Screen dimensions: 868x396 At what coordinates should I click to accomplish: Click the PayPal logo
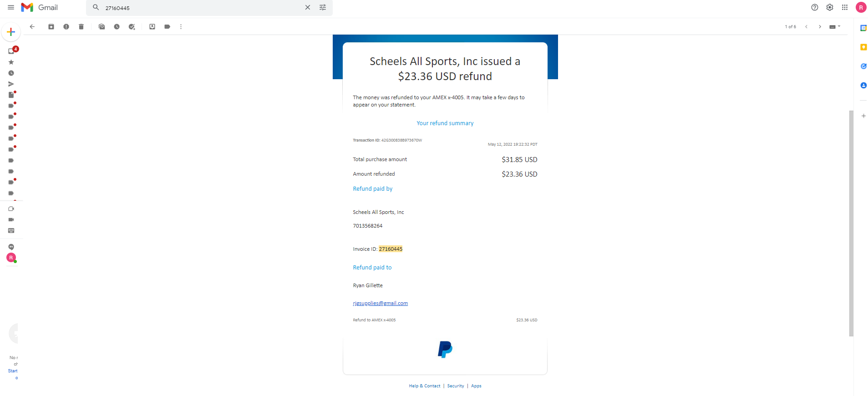point(445,349)
